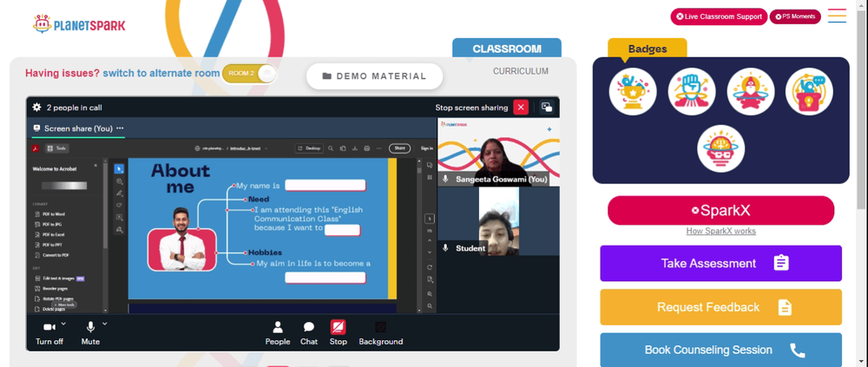The width and height of the screenshot is (868, 367).
Task: Click the Acrobat logo in shared screen
Action: pyautogui.click(x=36, y=147)
